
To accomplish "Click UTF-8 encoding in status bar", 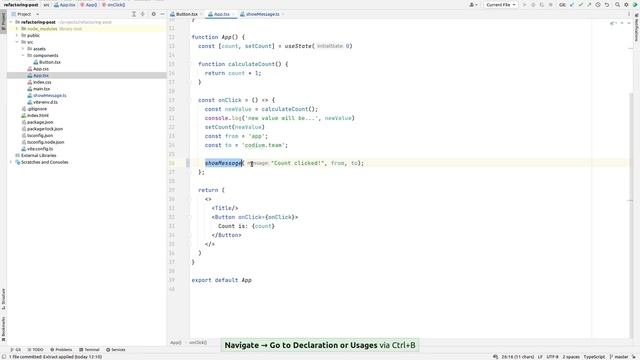I will point(552,357).
